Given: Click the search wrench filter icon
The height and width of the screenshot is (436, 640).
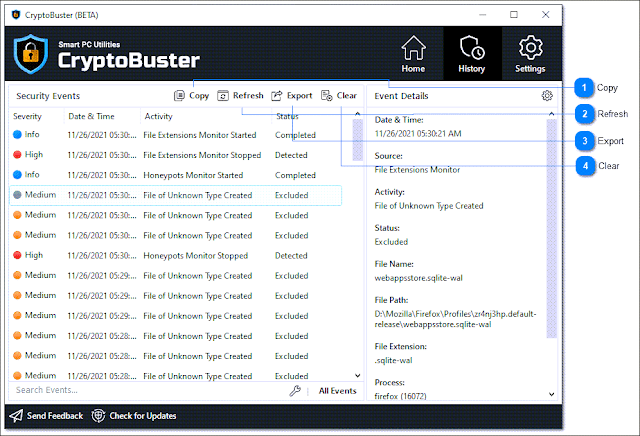Looking at the screenshot, I should point(294,391).
